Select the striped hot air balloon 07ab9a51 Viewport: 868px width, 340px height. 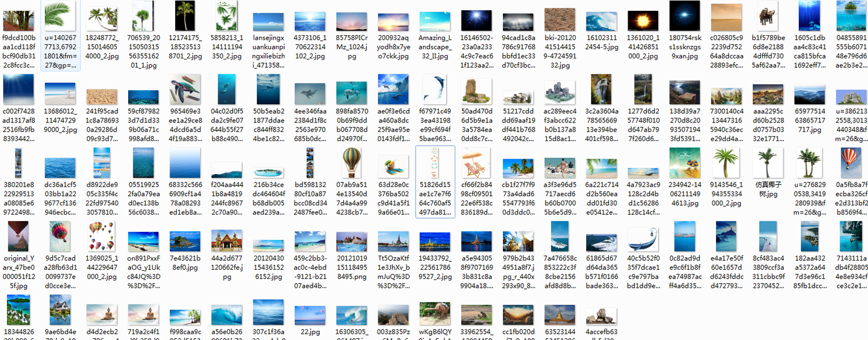pos(352,163)
